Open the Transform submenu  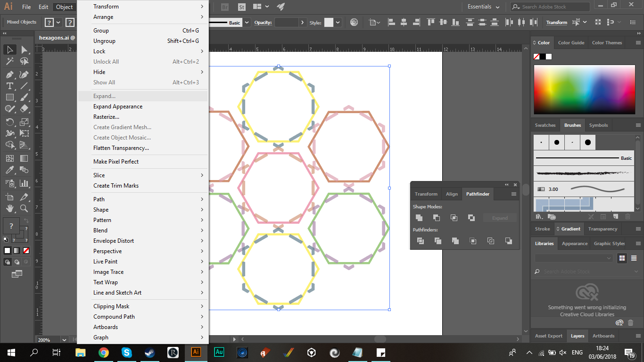pos(142,7)
